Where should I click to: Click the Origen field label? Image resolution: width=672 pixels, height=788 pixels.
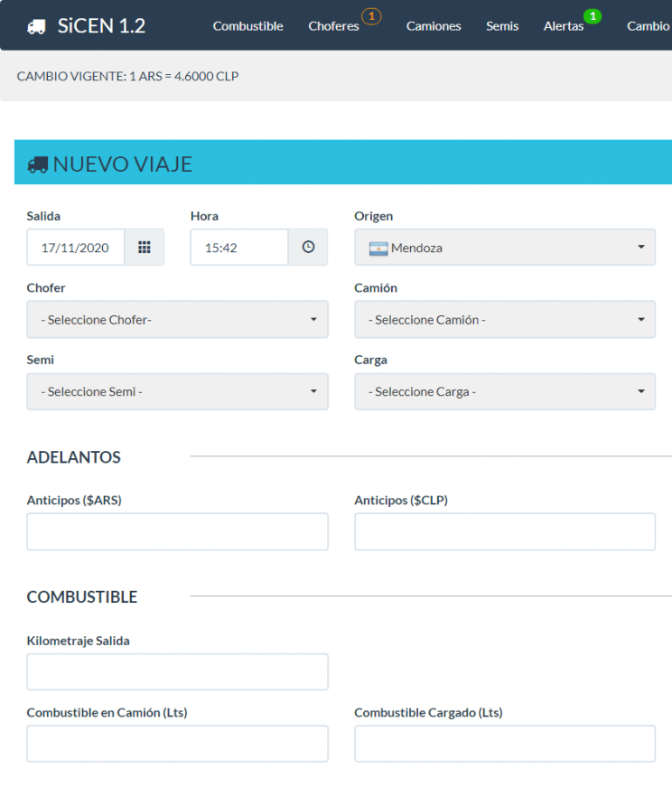pyautogui.click(x=374, y=217)
